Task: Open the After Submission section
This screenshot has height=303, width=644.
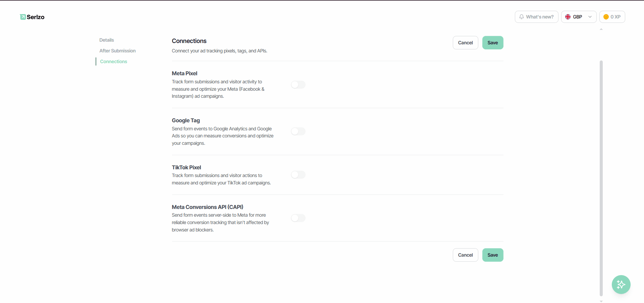Action: point(117,51)
